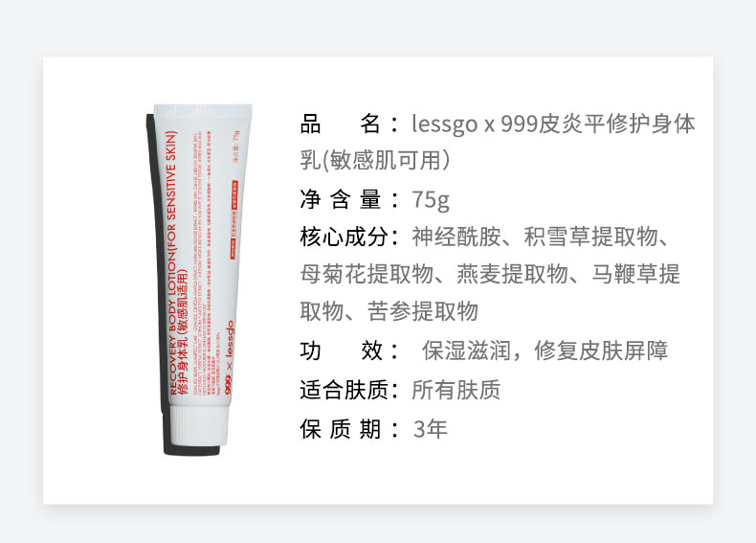Screen dimensions: 756x543
Task: Click the lotion tube product image
Action: (200, 279)
